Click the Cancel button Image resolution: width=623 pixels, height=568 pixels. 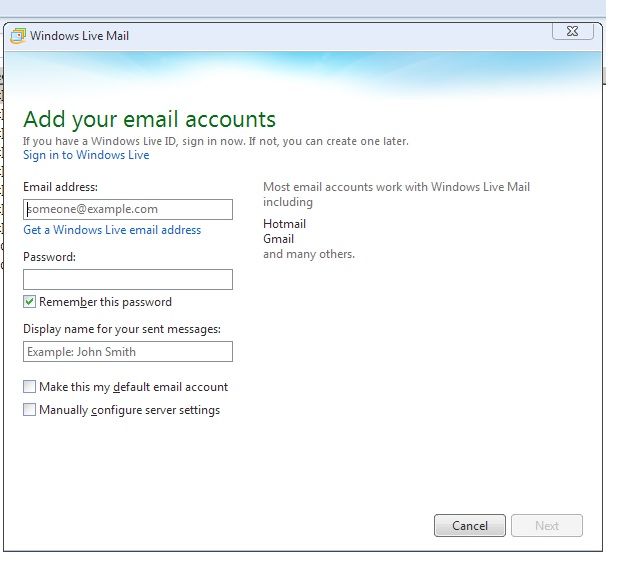(x=470, y=525)
